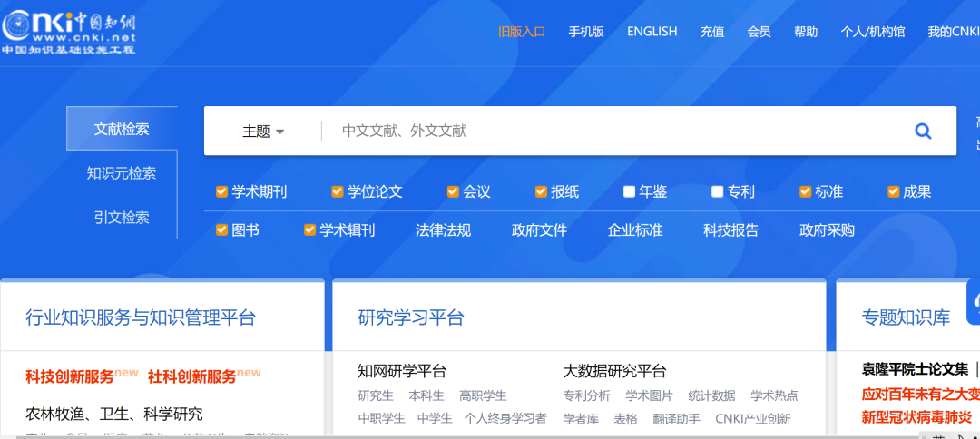Click the 专题知识库 section heading
Screen dimensions: 980x439
906,317
